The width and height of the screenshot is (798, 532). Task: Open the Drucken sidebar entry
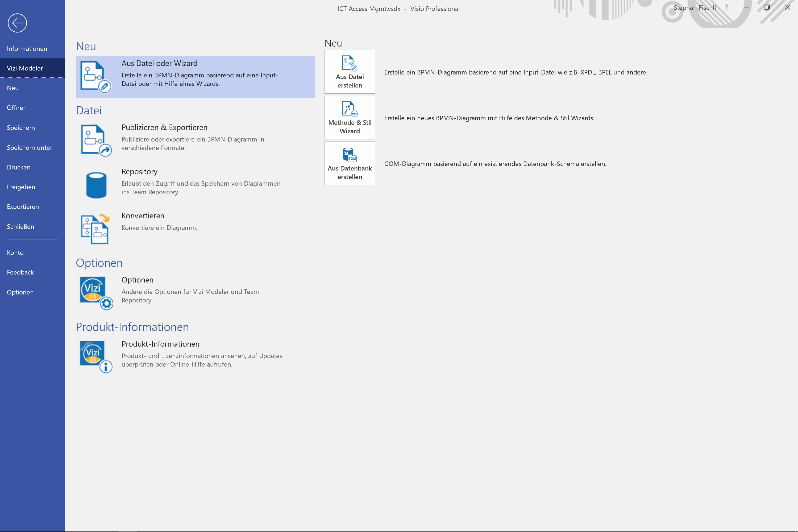point(32,167)
